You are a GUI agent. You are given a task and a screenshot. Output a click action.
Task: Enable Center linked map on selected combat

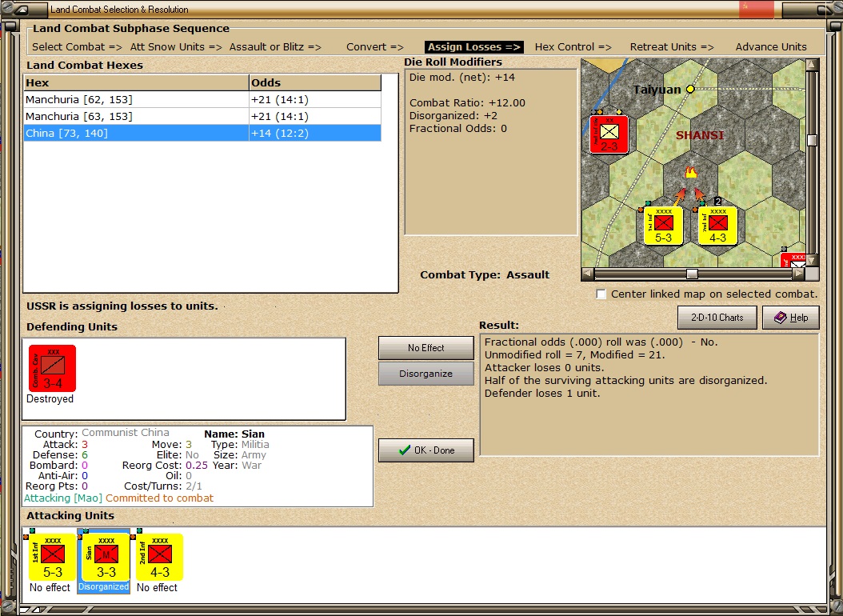pos(601,294)
